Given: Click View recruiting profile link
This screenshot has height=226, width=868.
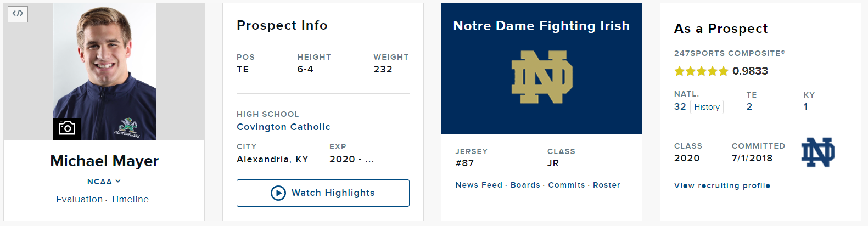Looking at the screenshot, I should (722, 185).
